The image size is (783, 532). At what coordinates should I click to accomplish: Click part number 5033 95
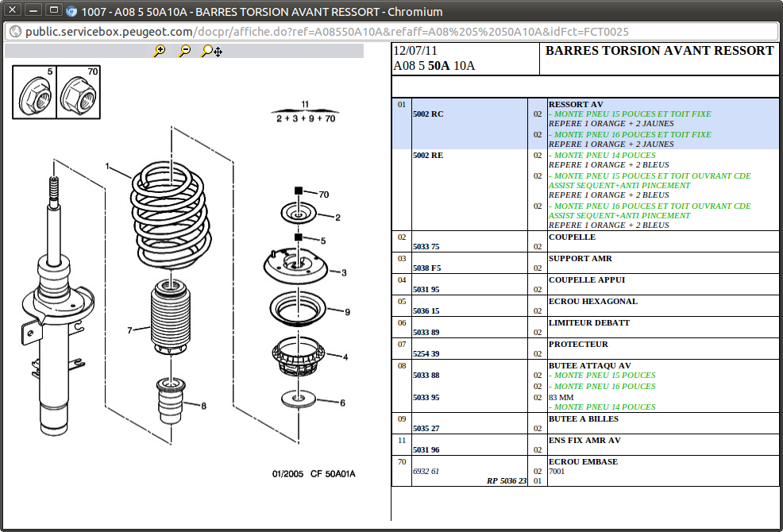pyautogui.click(x=426, y=398)
